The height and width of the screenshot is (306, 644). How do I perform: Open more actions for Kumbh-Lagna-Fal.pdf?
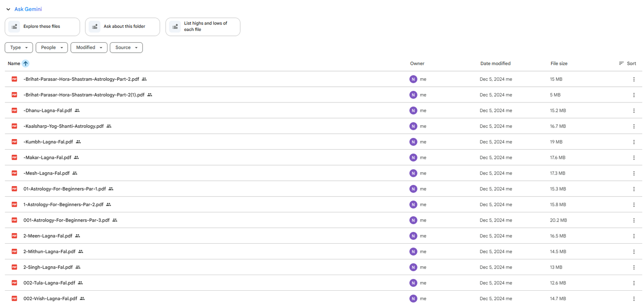(634, 142)
